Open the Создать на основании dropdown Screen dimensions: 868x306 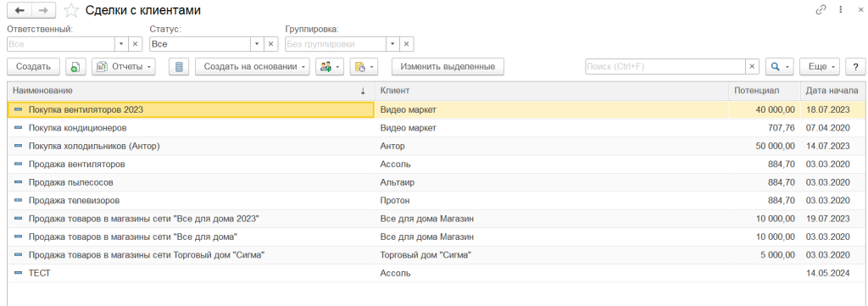(x=253, y=66)
